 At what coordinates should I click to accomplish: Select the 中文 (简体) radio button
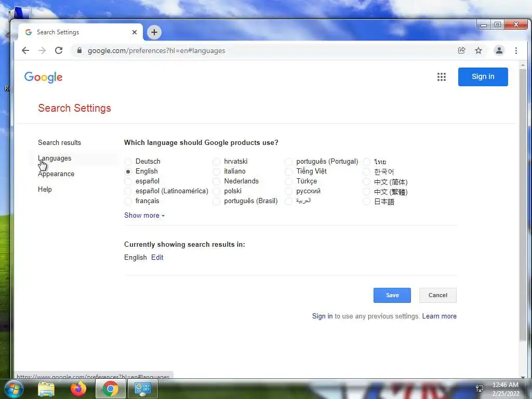(x=367, y=181)
